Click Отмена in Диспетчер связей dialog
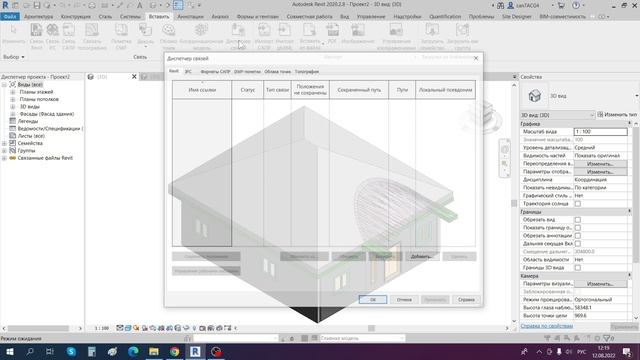Screen dimensions: 640x360 (404, 300)
